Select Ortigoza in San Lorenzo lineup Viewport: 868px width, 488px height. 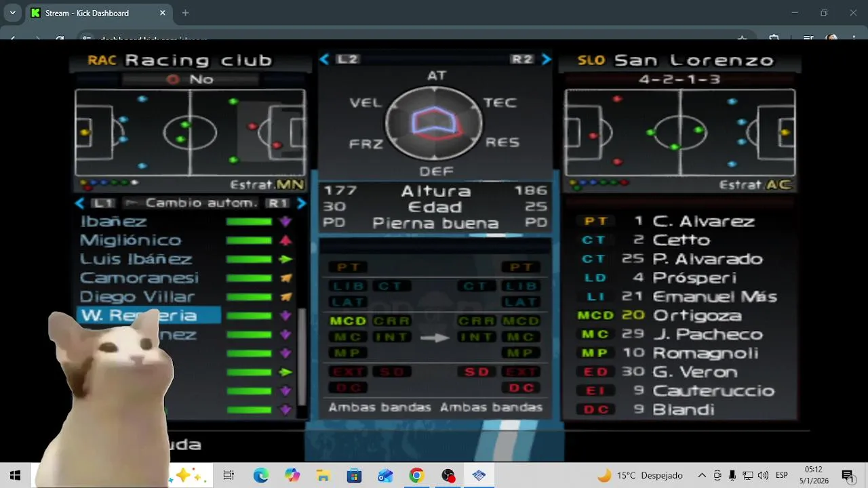[x=697, y=315]
